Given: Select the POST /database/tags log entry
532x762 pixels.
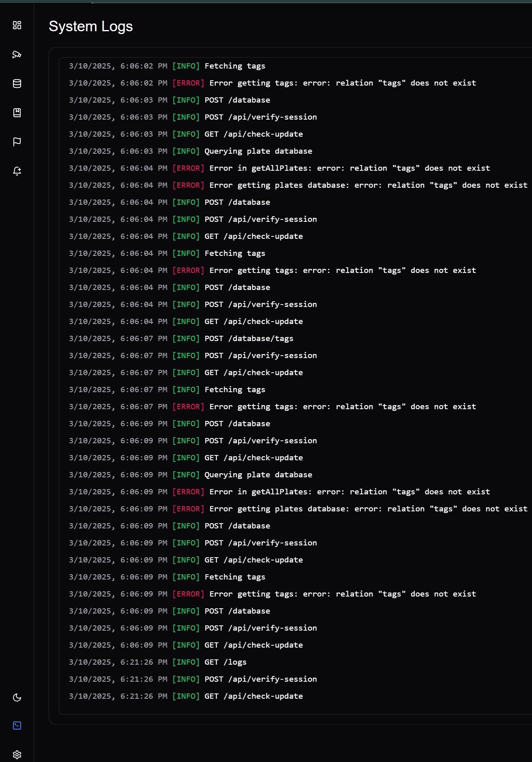Looking at the screenshot, I should (x=249, y=339).
